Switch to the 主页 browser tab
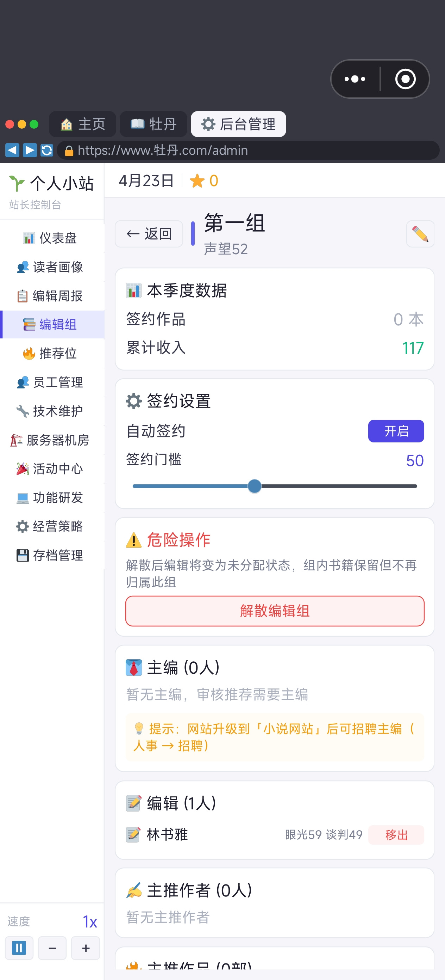The width and height of the screenshot is (445, 980). (82, 124)
